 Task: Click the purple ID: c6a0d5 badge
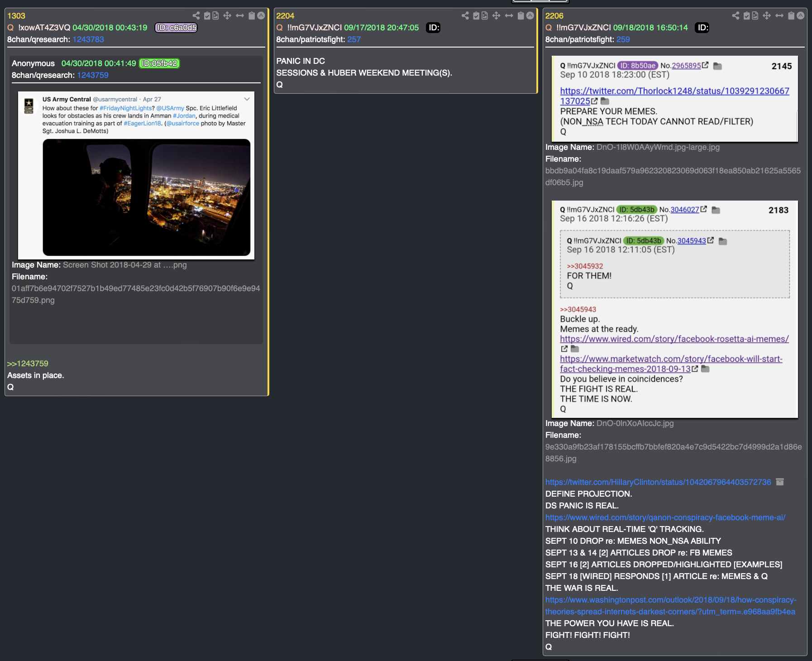(177, 28)
